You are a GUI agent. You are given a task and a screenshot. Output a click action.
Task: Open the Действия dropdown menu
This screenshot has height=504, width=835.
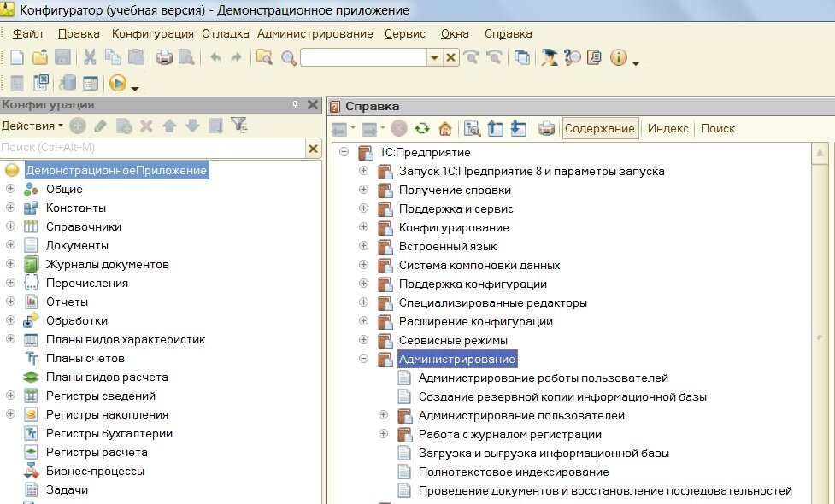(32, 126)
